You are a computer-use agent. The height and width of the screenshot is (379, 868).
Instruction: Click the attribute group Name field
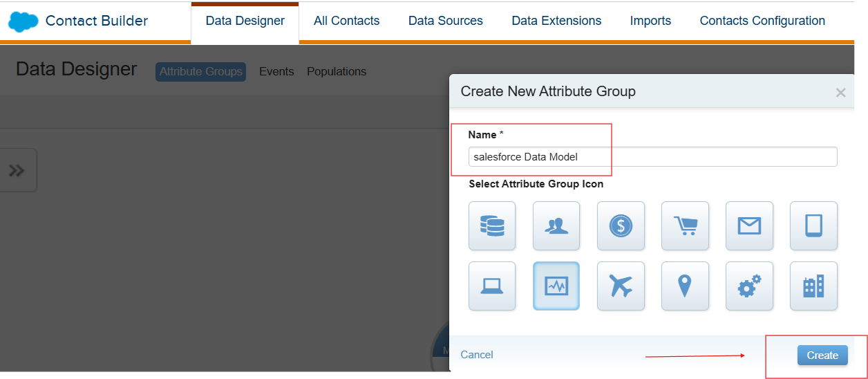point(652,157)
